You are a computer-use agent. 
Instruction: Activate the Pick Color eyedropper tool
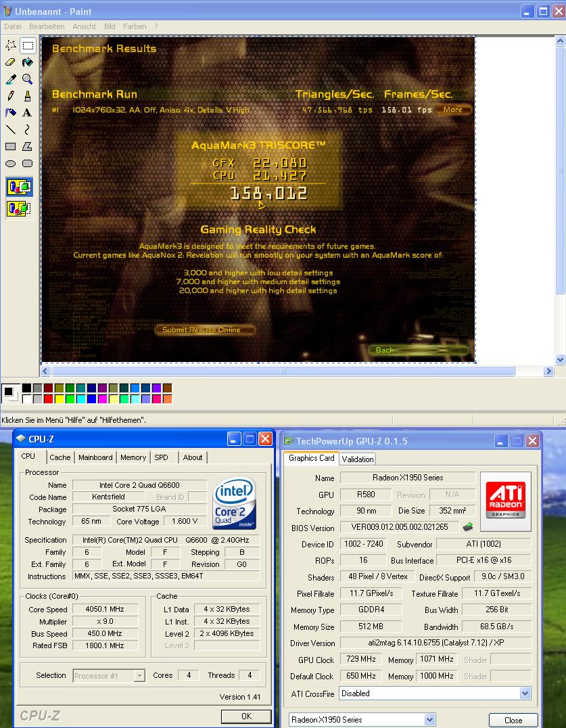pos(11,79)
